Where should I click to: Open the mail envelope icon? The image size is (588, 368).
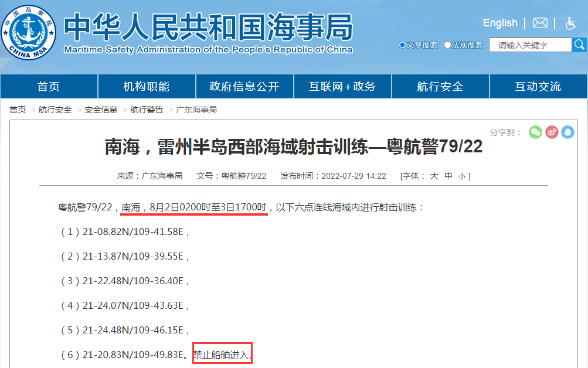(540, 23)
